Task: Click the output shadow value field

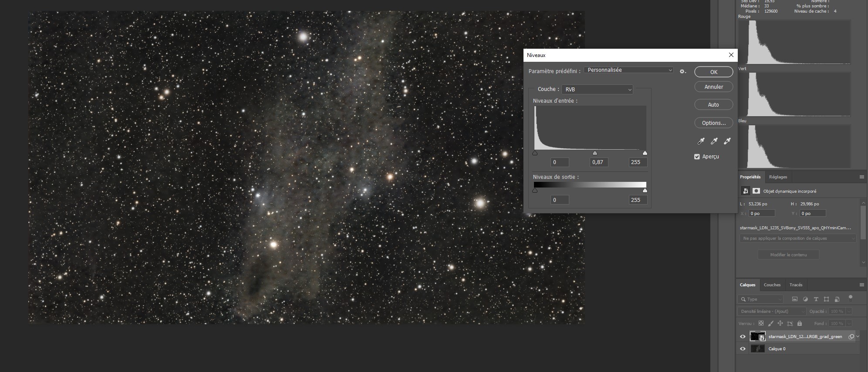Action: (x=560, y=200)
